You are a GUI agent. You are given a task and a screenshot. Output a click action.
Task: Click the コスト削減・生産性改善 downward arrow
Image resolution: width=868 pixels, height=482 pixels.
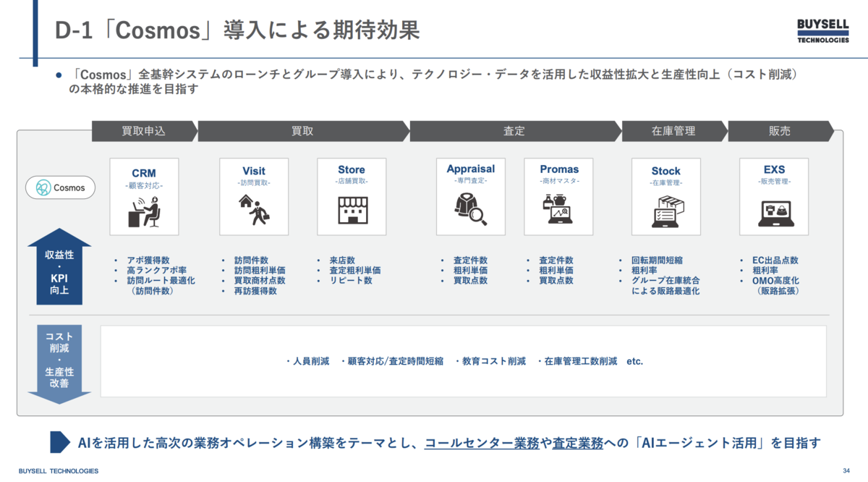coord(59,364)
